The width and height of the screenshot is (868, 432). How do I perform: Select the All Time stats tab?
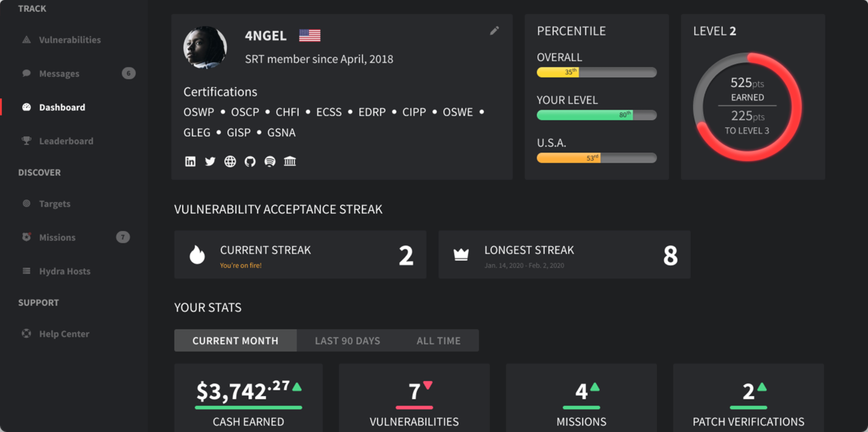click(x=439, y=341)
